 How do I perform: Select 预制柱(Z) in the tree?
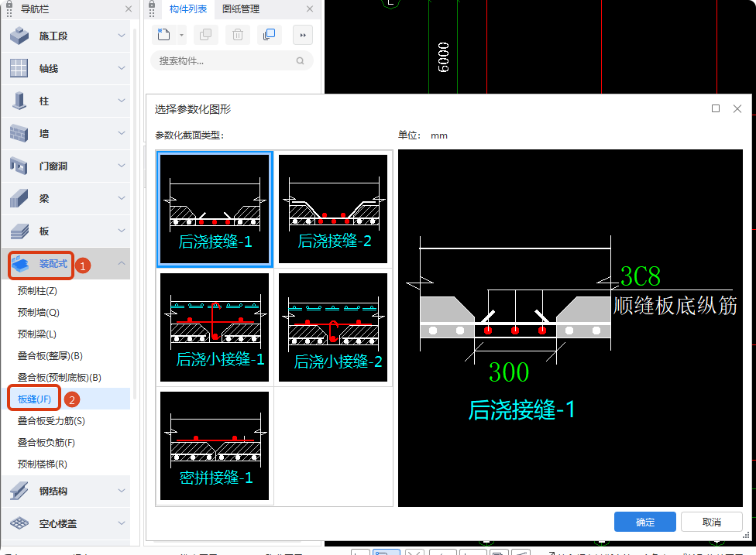pos(37,290)
